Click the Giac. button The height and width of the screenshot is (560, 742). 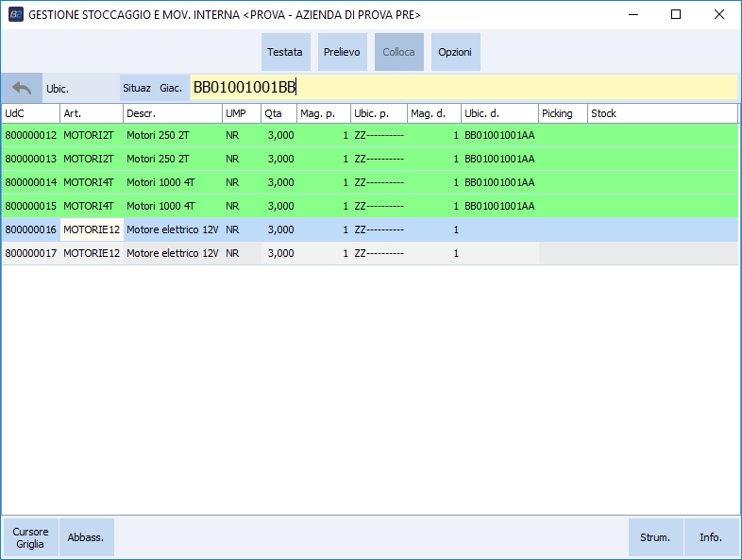(x=171, y=88)
